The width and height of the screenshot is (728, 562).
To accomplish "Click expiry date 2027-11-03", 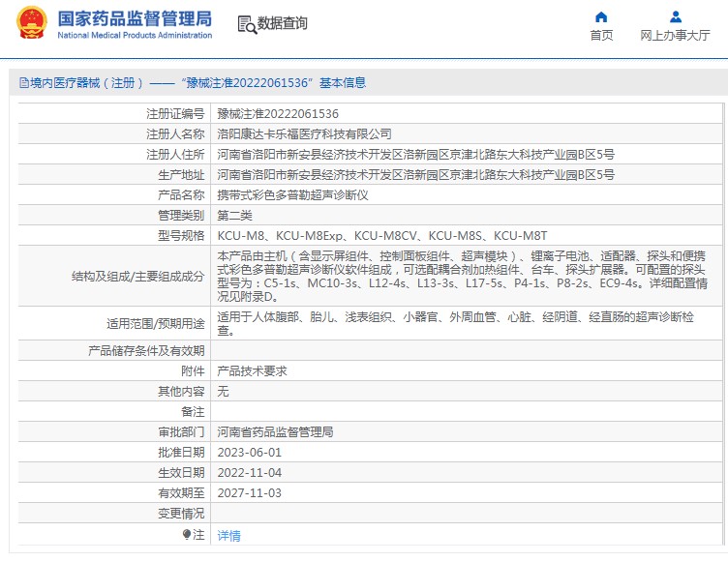I will tap(250, 493).
